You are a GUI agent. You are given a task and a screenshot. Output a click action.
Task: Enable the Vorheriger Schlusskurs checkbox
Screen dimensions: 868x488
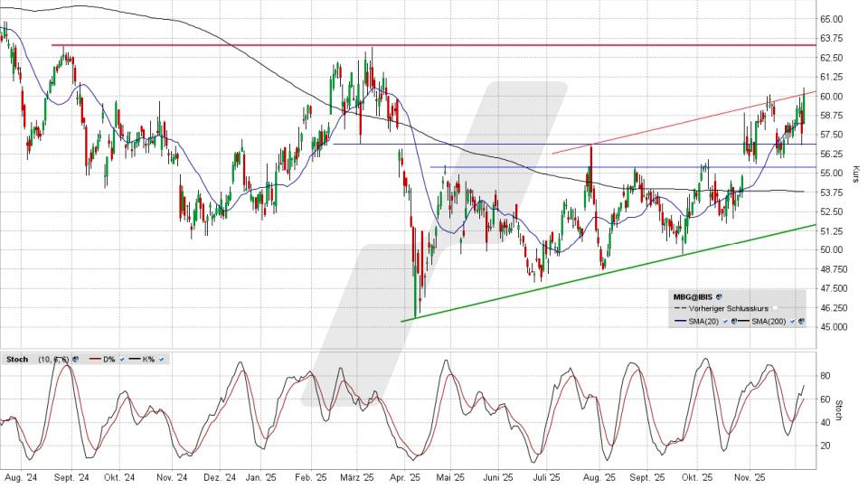point(775,308)
